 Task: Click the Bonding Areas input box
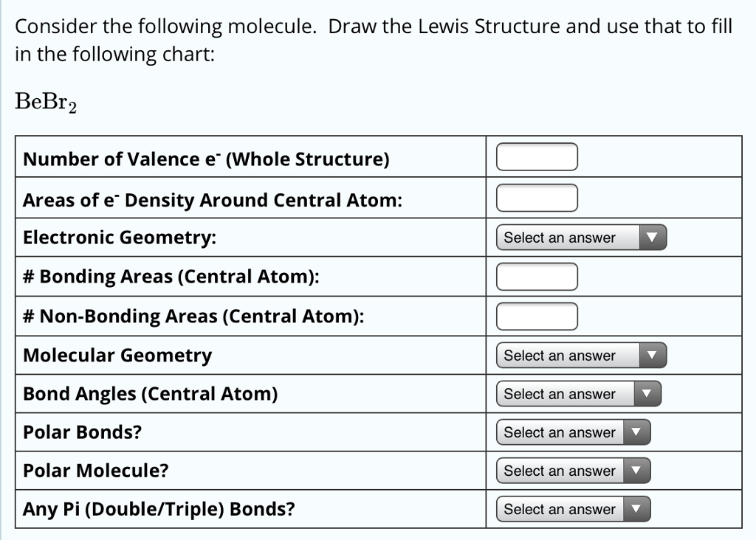point(537,276)
